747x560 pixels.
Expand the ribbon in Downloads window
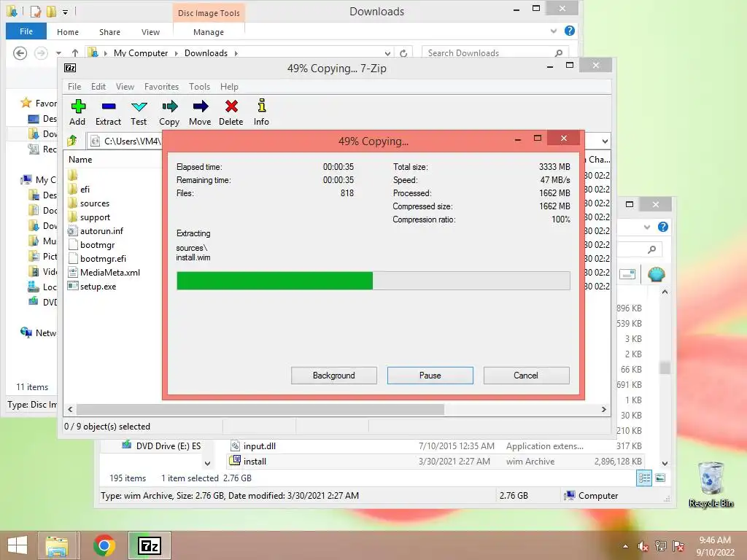554,31
